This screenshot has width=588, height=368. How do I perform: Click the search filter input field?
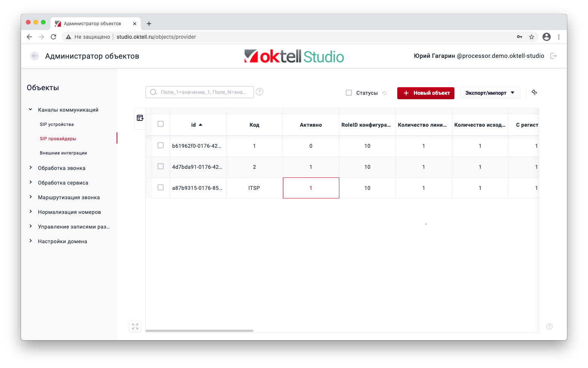pos(200,92)
